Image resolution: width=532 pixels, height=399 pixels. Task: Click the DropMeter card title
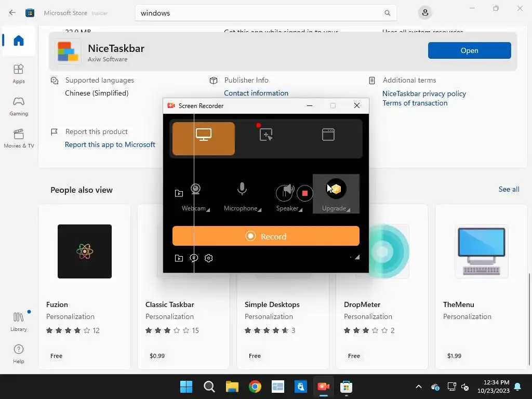point(362,304)
